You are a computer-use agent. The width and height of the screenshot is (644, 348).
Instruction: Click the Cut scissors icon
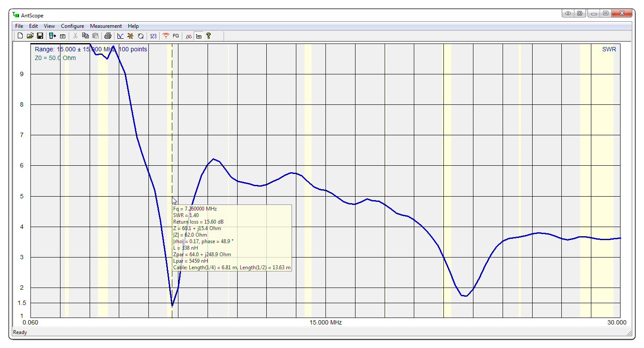tap(75, 36)
